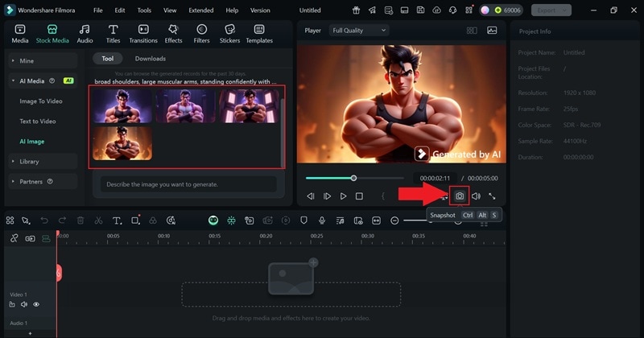Viewport: 644px width, 338px height.
Task: Click the player compare view icon
Action: pyautogui.click(x=472, y=31)
